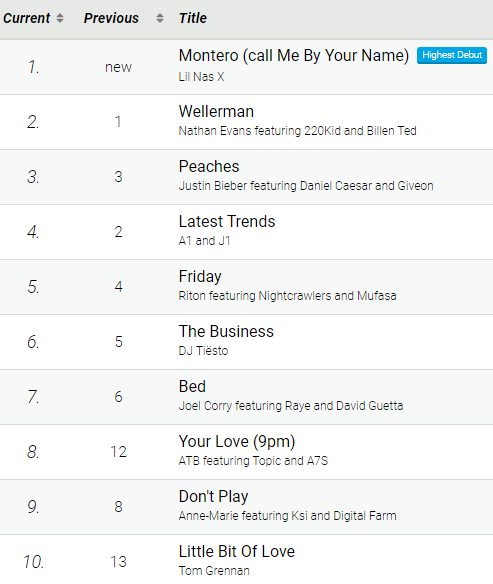Click the 'new' previous position cell
Screen dimensions: 493x584
[x=118, y=67]
